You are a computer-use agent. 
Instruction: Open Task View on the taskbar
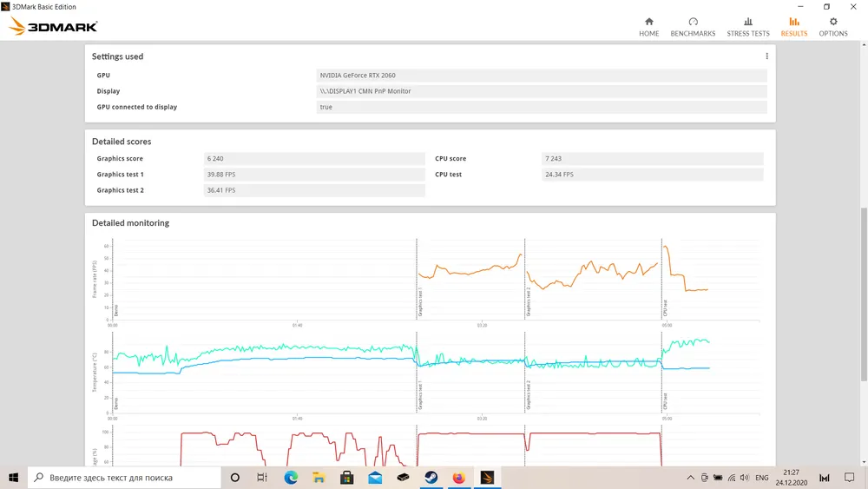[262, 477]
